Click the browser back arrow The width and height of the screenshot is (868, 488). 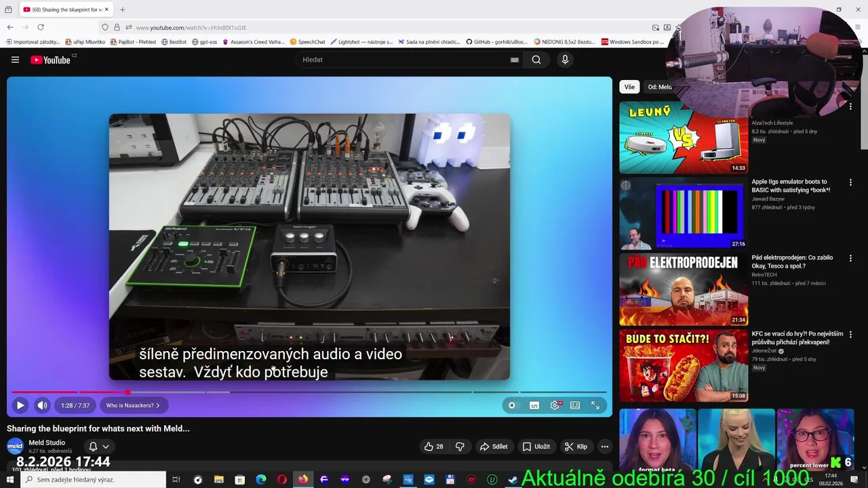coord(10,27)
